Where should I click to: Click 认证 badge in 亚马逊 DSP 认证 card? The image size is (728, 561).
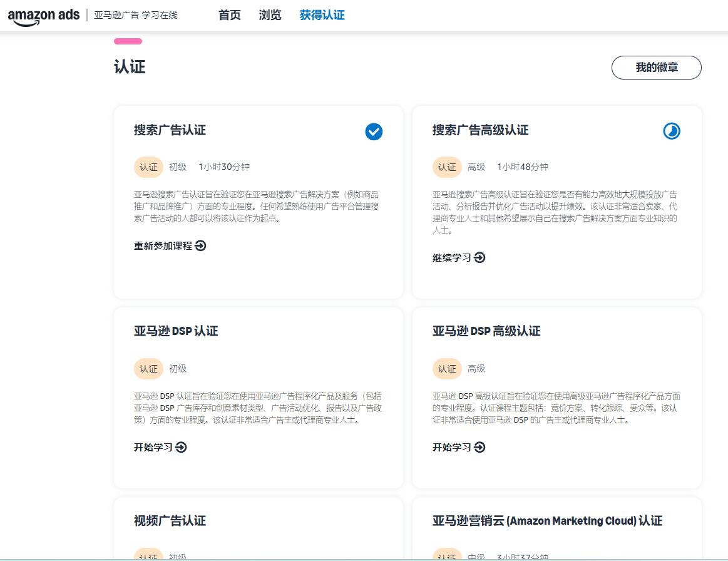click(148, 369)
